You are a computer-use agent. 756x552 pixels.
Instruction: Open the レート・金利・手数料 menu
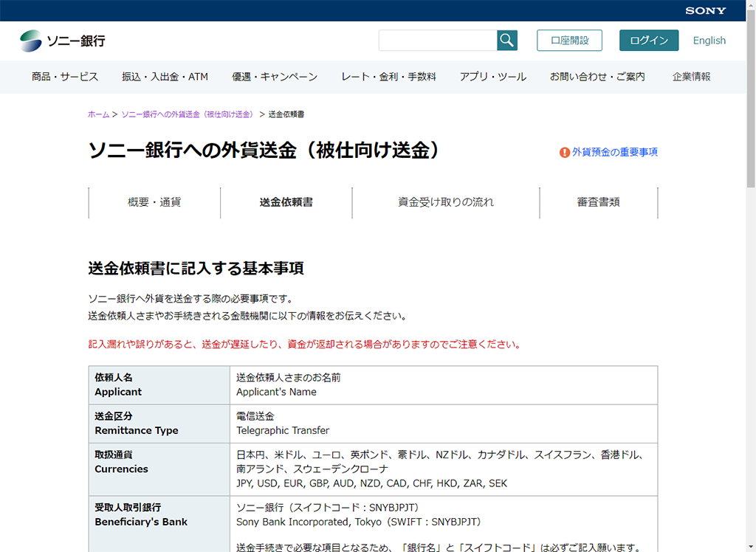pyautogui.click(x=388, y=77)
